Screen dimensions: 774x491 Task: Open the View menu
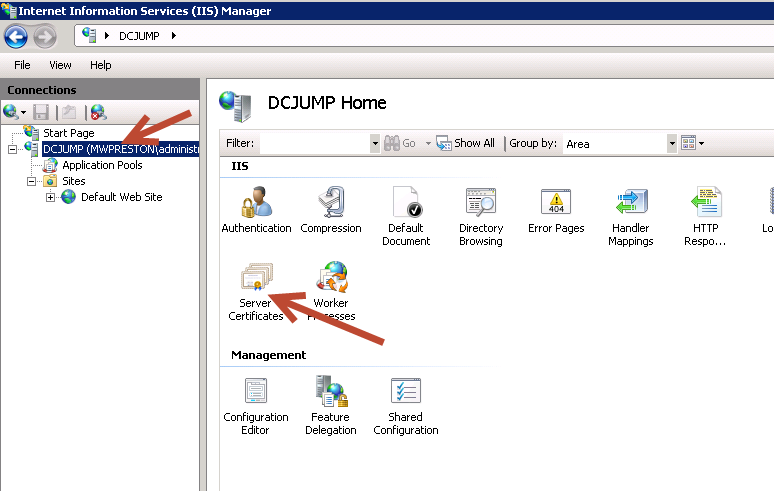click(60, 65)
